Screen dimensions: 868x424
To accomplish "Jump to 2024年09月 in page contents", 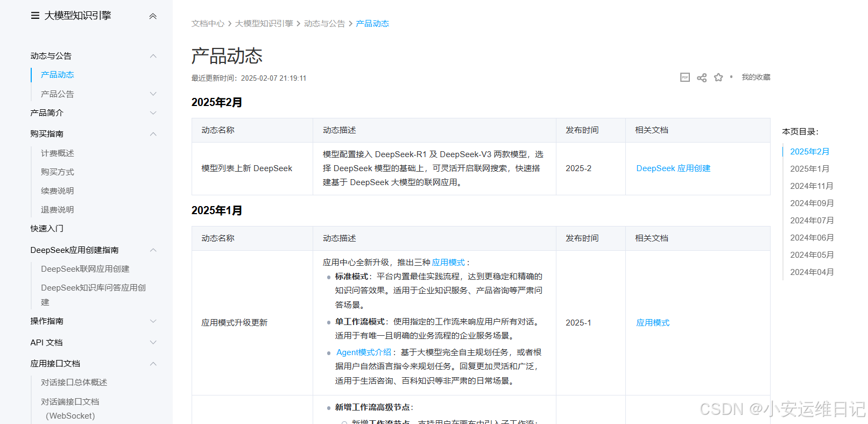I will pyautogui.click(x=812, y=203).
